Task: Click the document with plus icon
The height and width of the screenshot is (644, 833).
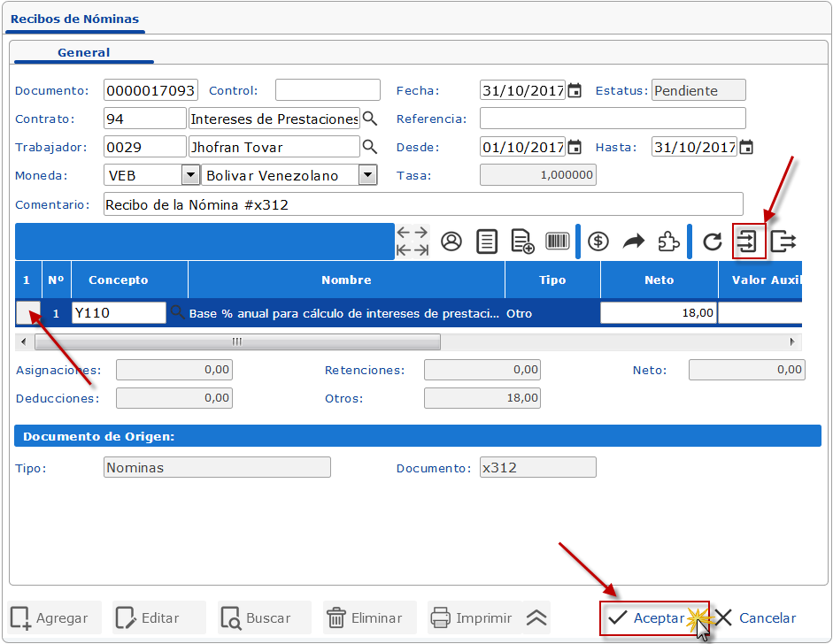Action: click(522, 241)
